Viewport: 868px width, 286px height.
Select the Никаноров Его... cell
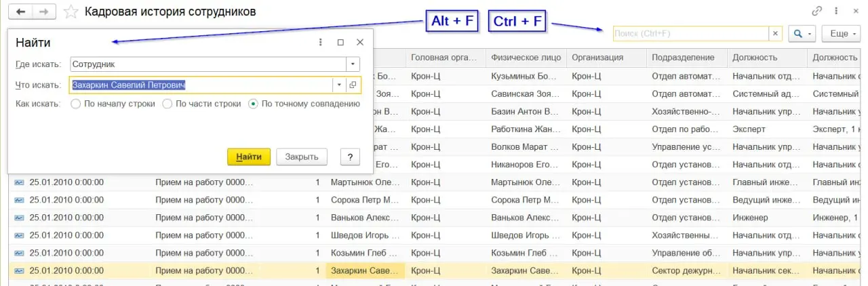pyautogui.click(x=526, y=164)
